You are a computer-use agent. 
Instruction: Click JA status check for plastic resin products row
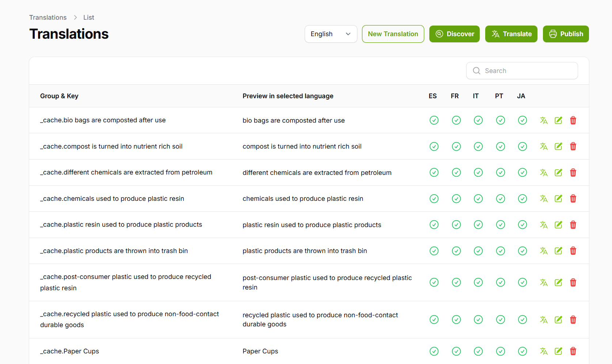[522, 225]
